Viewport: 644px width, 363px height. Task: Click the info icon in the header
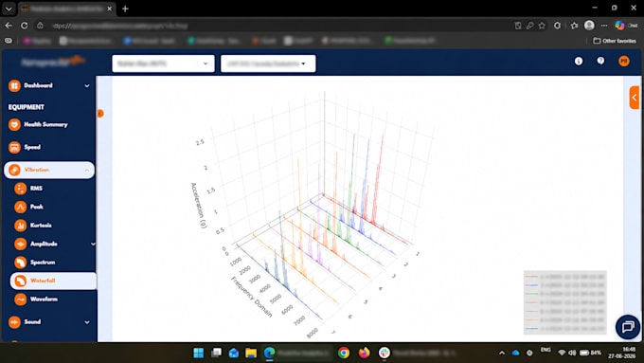pos(579,62)
